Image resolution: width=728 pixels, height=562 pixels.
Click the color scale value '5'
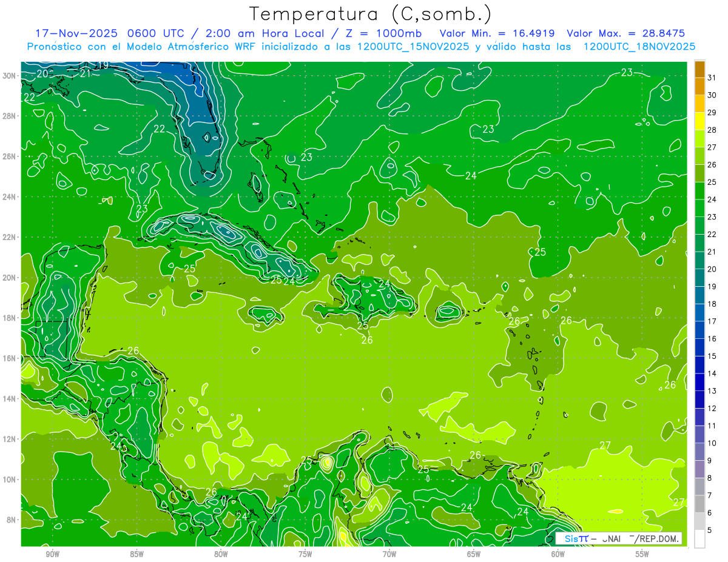[710, 530]
